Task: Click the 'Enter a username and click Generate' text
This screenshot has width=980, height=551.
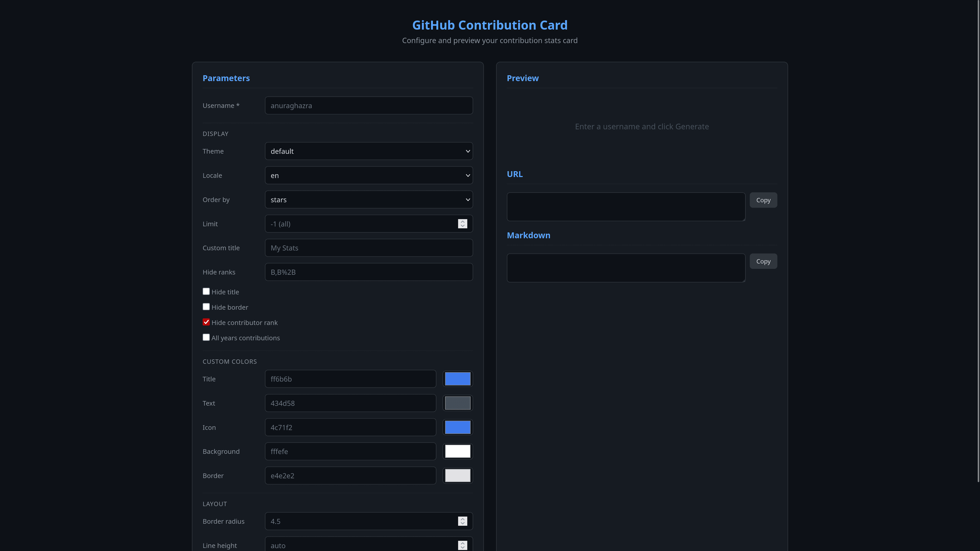Action: (642, 127)
